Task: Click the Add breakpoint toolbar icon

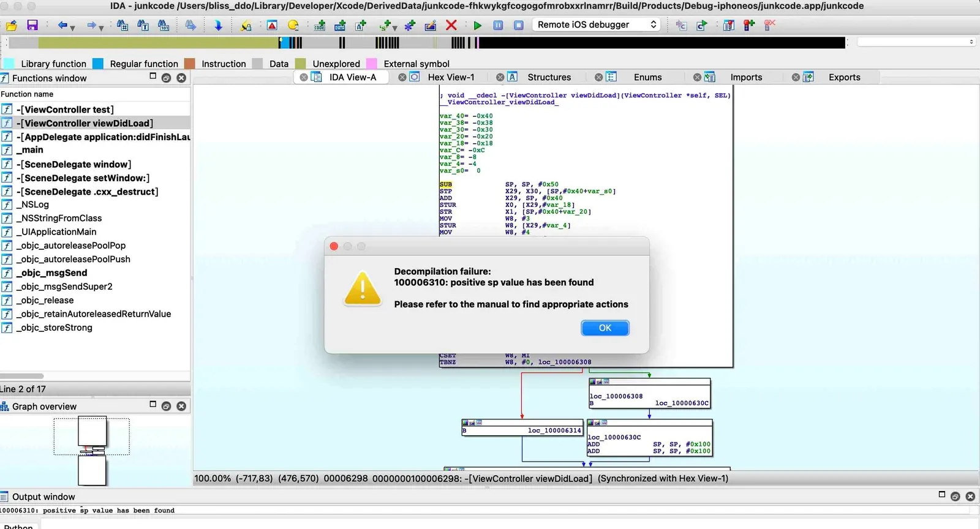Action: (x=749, y=25)
